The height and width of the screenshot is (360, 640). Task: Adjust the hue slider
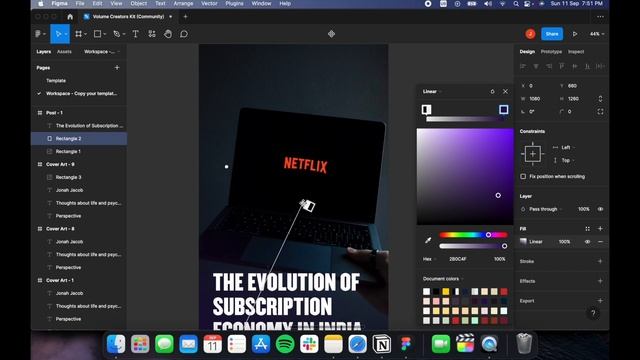(473, 235)
